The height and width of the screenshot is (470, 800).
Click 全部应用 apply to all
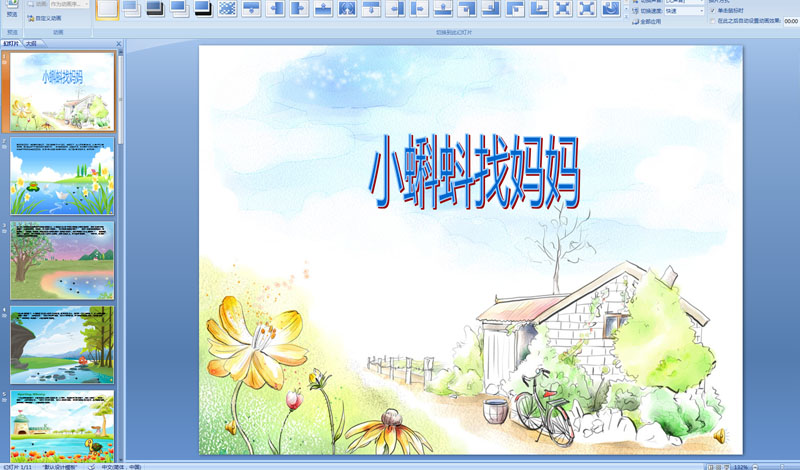pos(646,21)
